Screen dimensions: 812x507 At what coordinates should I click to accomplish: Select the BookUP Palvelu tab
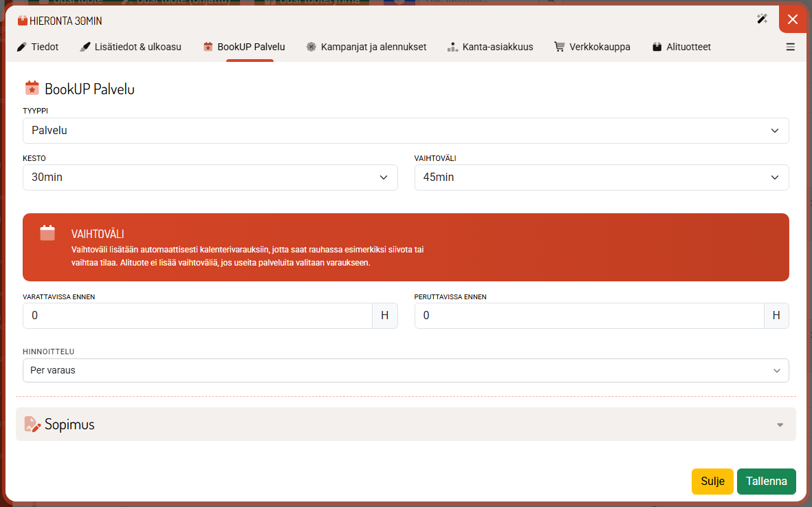[244, 47]
